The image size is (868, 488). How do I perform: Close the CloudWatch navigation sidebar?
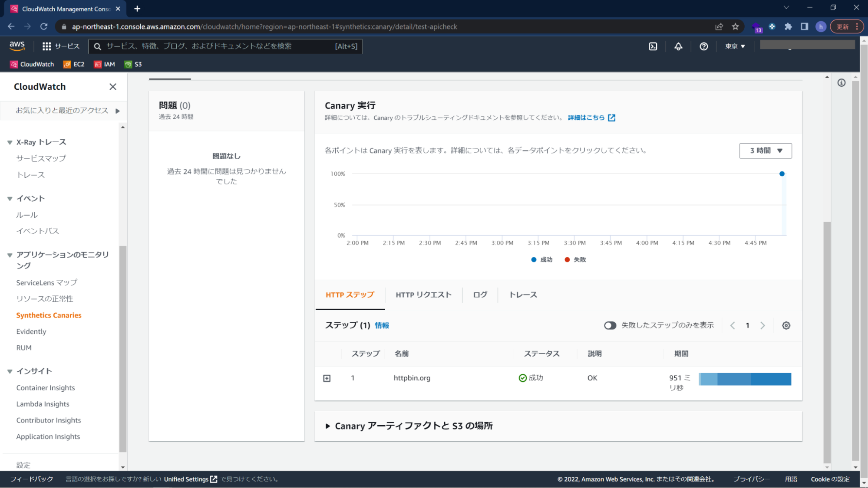[113, 87]
